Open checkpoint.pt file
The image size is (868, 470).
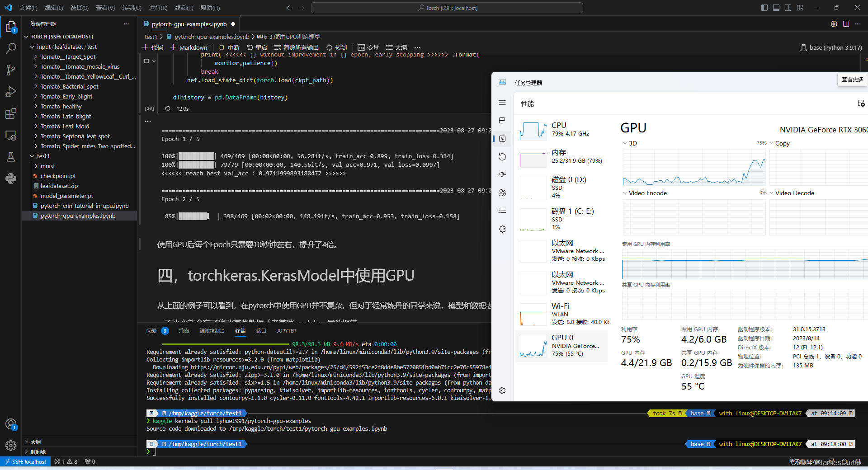(80, 176)
